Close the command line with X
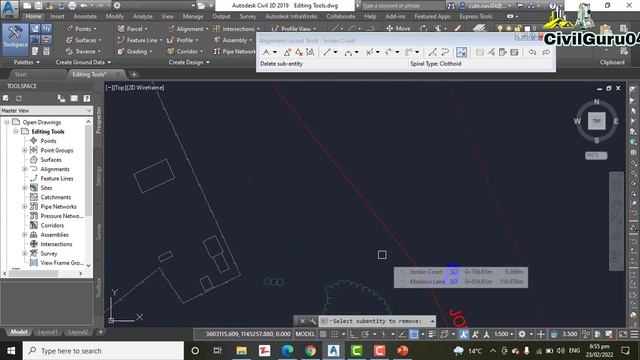Screen dimensions: 640x360 tap(302, 321)
